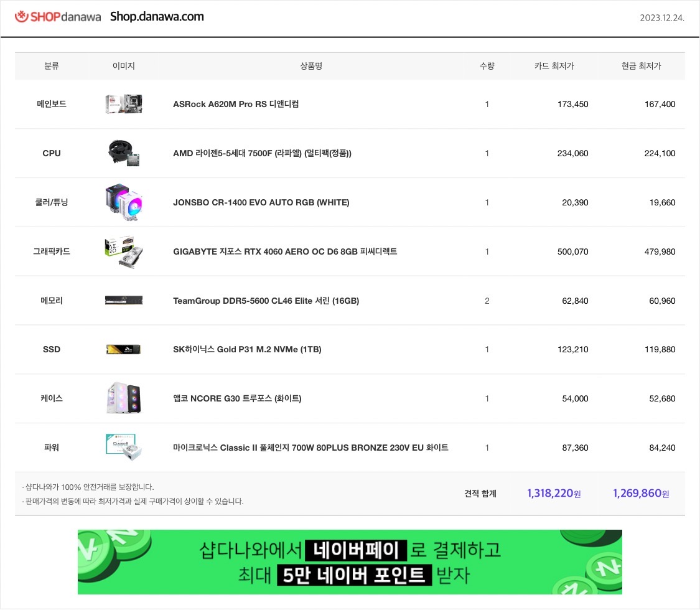The image size is (700, 610).
Task: Click the Shop.danawa.com header text
Action: (157, 17)
